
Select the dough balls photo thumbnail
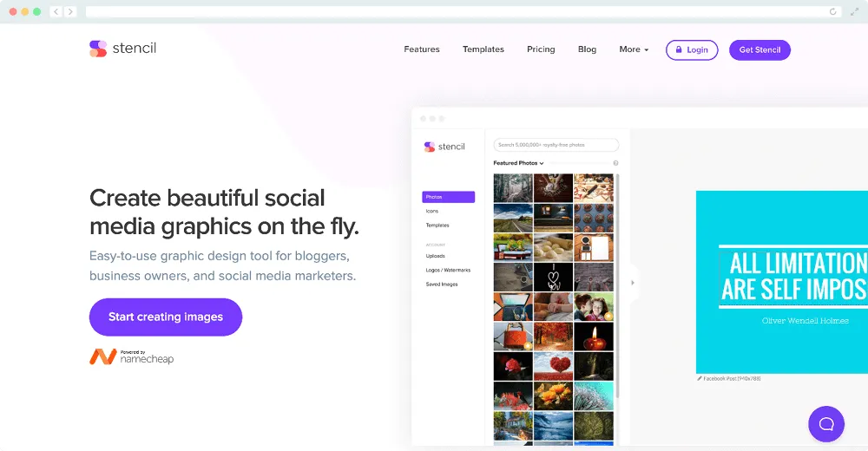click(553, 247)
